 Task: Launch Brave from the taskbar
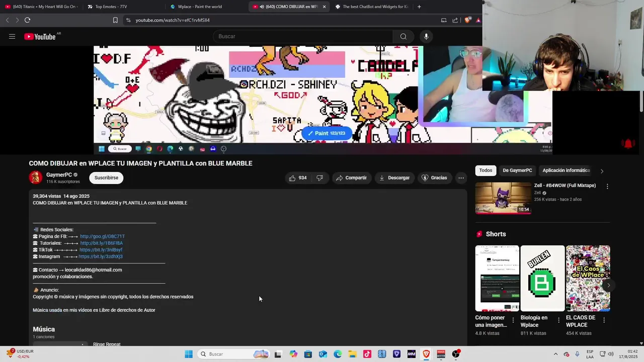426,354
